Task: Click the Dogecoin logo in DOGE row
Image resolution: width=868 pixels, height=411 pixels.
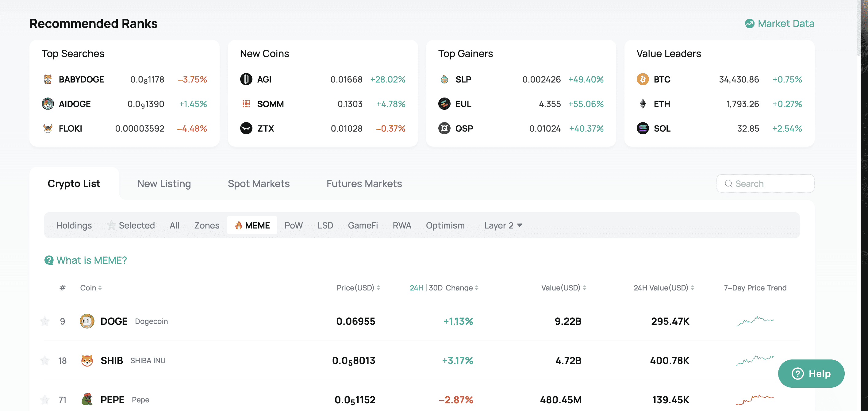Action: coord(87,321)
